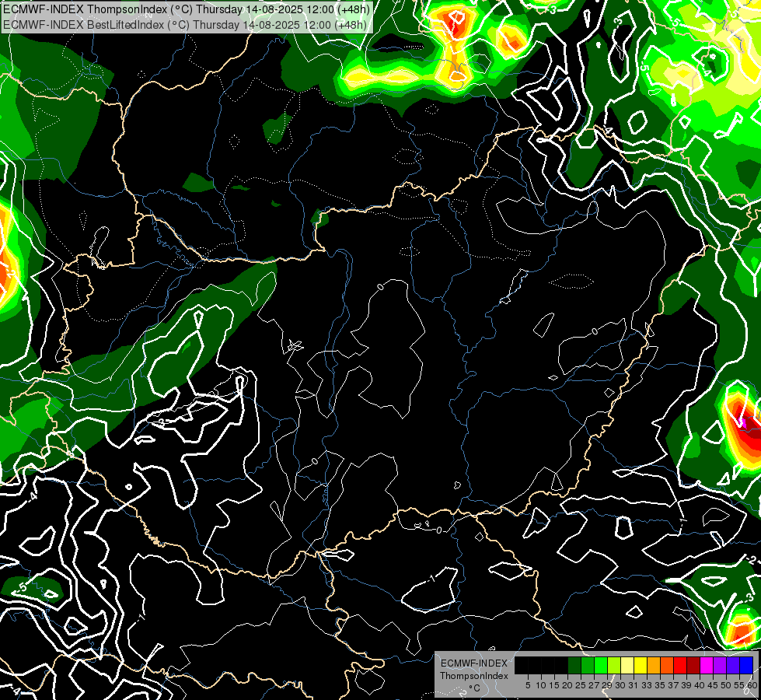Click legend tick value '45'
761x700 pixels.
(x=713, y=685)
